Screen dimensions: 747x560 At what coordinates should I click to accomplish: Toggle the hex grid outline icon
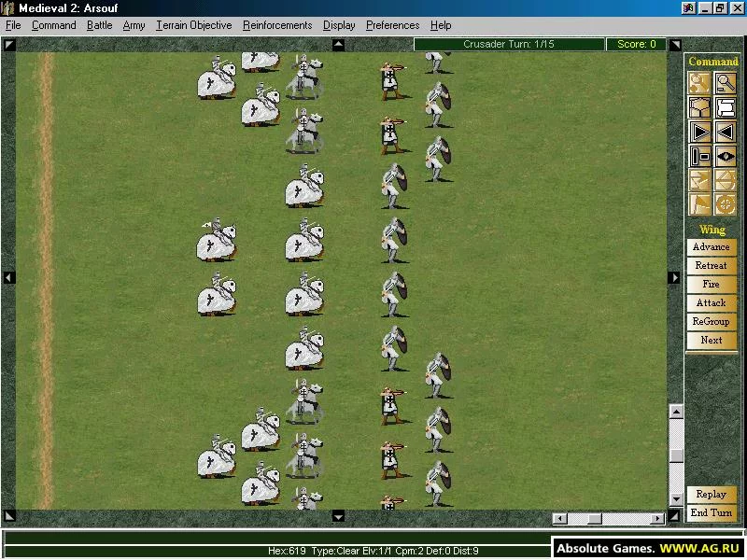coord(699,107)
